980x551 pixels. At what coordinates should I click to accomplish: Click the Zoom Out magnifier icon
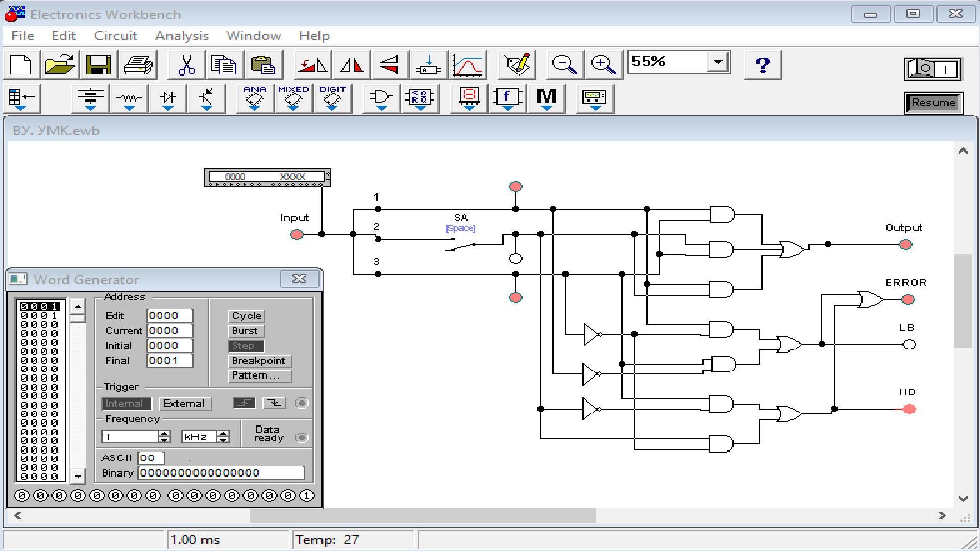tap(565, 65)
